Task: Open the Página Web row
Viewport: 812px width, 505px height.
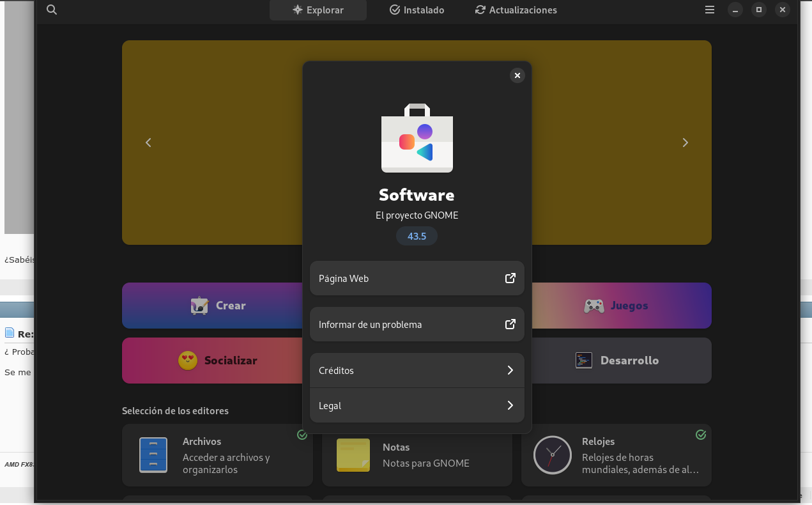Action: (417, 278)
